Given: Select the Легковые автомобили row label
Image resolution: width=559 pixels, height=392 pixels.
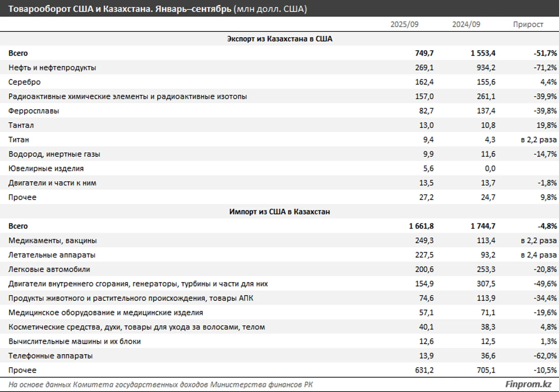Looking at the screenshot, I should click(x=49, y=269).
